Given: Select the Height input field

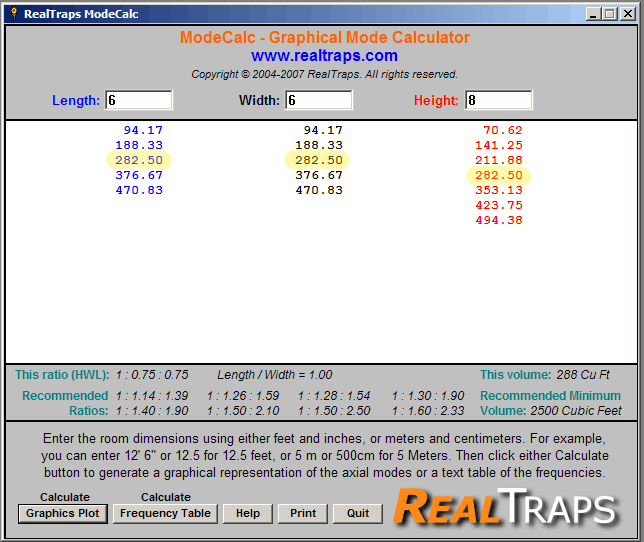Looking at the screenshot, I should click(498, 100).
